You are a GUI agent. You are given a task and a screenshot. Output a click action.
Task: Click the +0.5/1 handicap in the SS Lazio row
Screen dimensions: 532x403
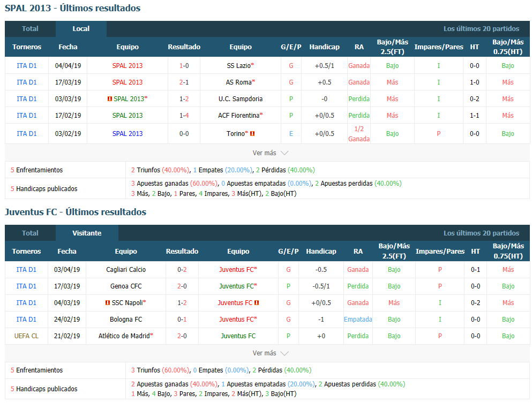coord(324,66)
